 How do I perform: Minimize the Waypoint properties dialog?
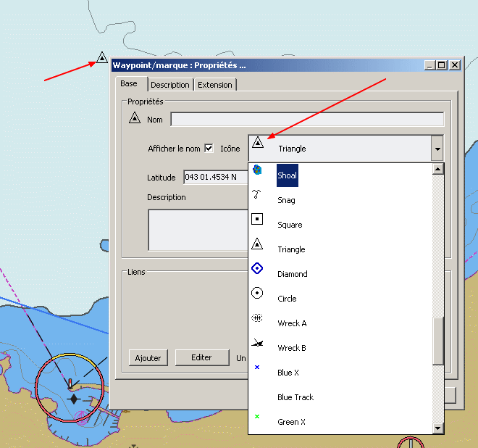pos(429,65)
